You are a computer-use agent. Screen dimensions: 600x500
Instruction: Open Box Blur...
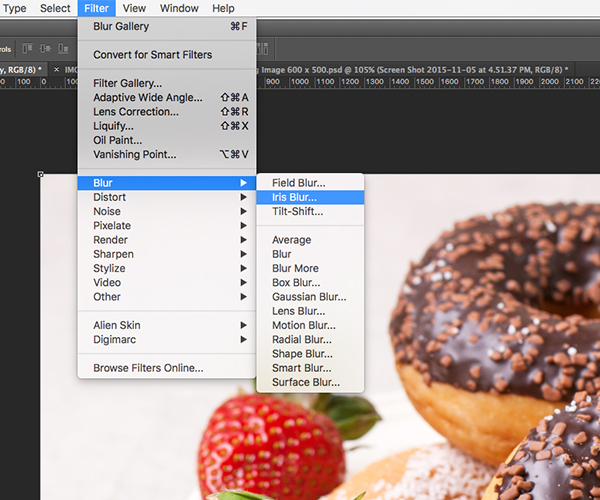[310, 282]
